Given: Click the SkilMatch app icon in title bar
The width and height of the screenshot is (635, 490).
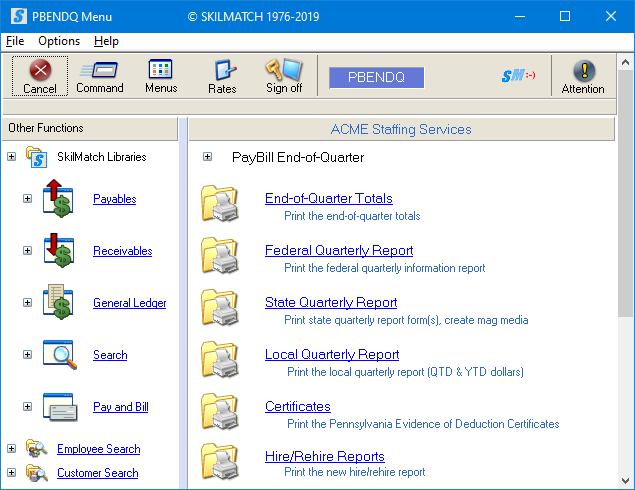Looking at the screenshot, I should coord(19,17).
